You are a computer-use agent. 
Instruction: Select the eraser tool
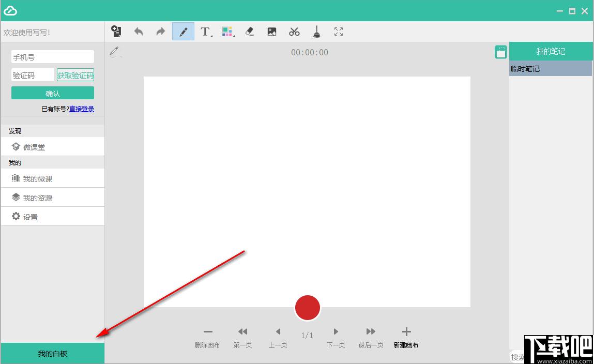(250, 32)
